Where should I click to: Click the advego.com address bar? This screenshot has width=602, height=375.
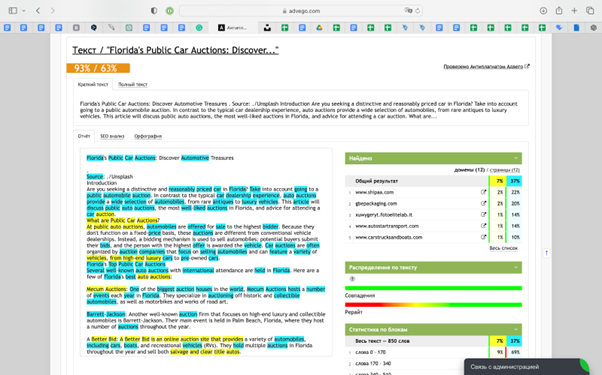point(301,11)
